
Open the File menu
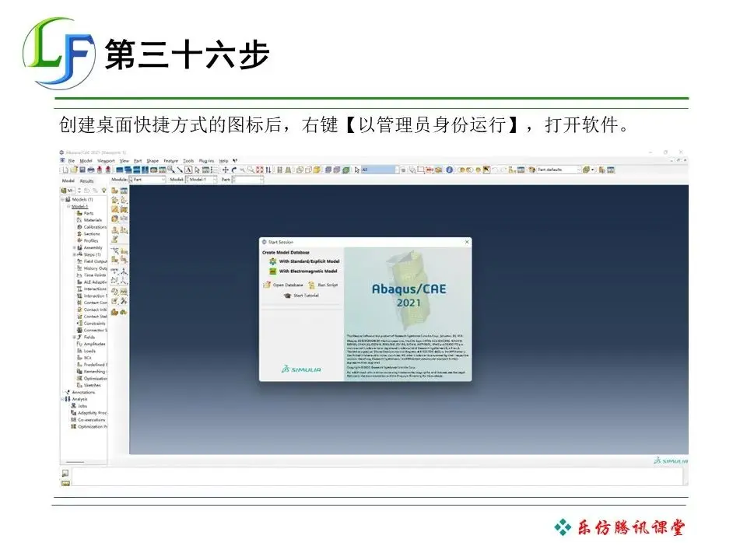(x=71, y=161)
